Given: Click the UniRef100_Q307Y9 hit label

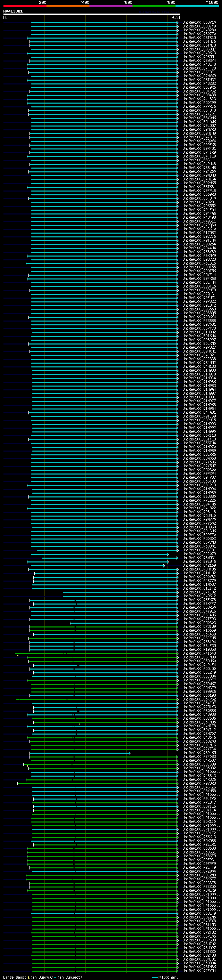Looking at the screenshot, I should tap(199, 26).
